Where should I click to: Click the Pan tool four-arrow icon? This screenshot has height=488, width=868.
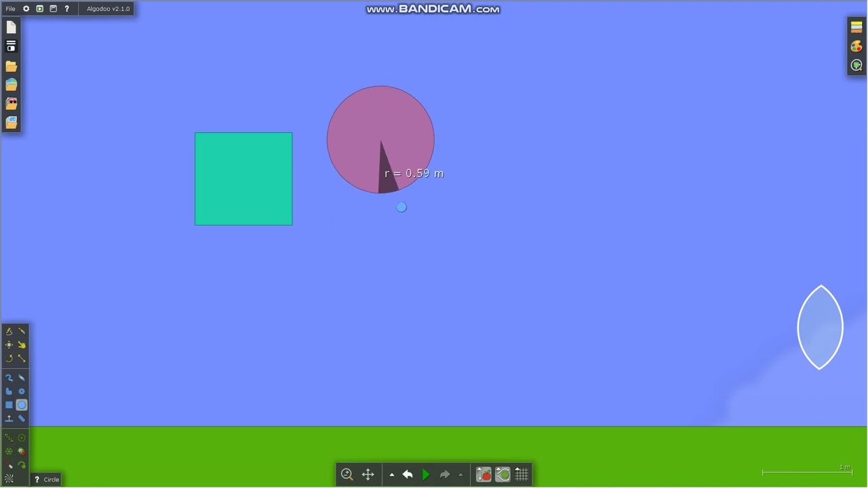click(368, 474)
